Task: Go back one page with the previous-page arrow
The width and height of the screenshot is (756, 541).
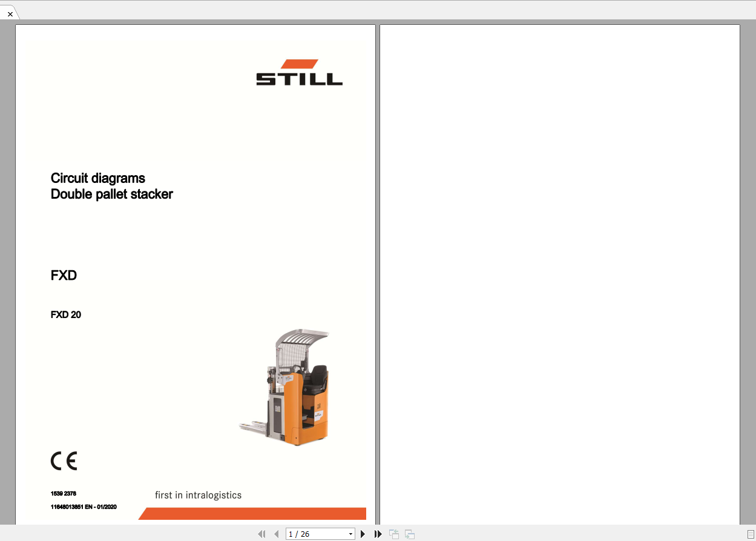Action: pyautogui.click(x=277, y=534)
